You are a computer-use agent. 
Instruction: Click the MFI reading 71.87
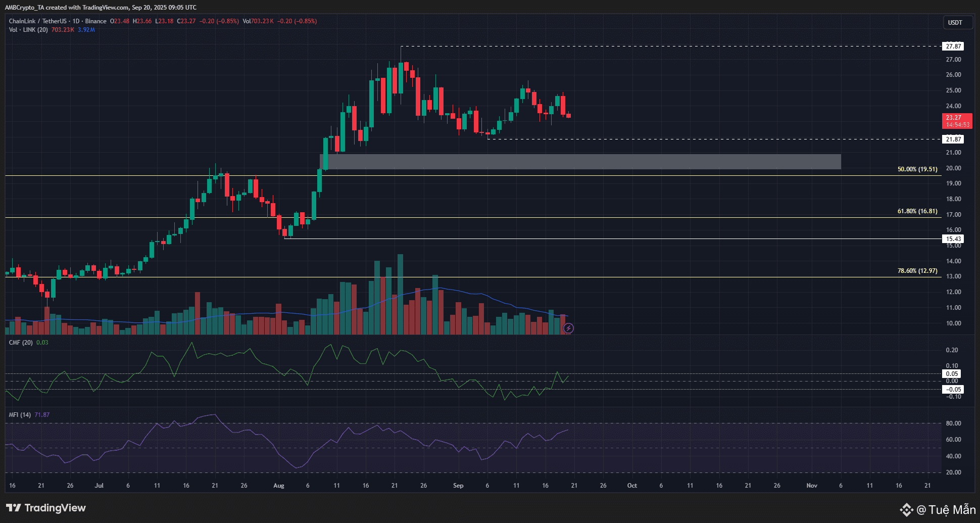click(42, 415)
